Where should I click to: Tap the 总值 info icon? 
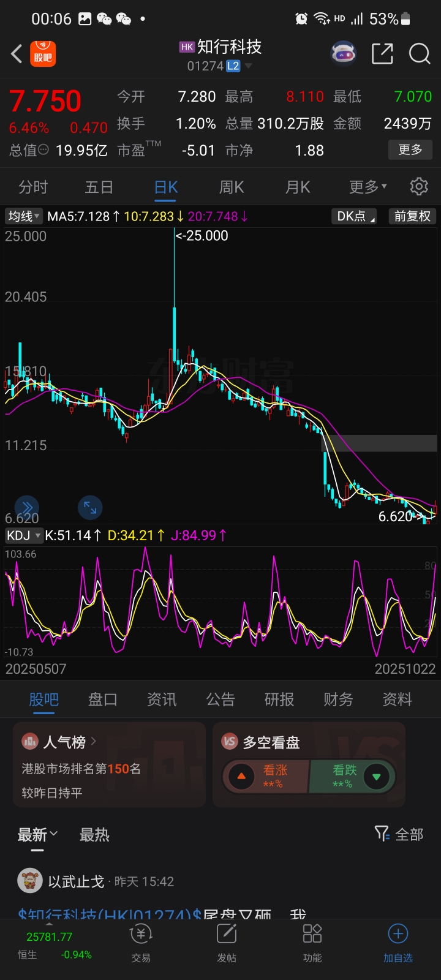click(43, 149)
